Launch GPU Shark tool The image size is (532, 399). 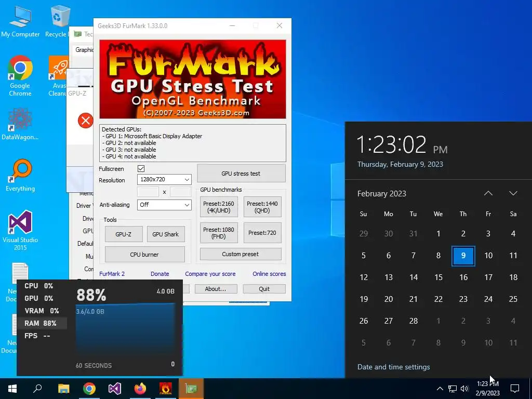click(166, 234)
